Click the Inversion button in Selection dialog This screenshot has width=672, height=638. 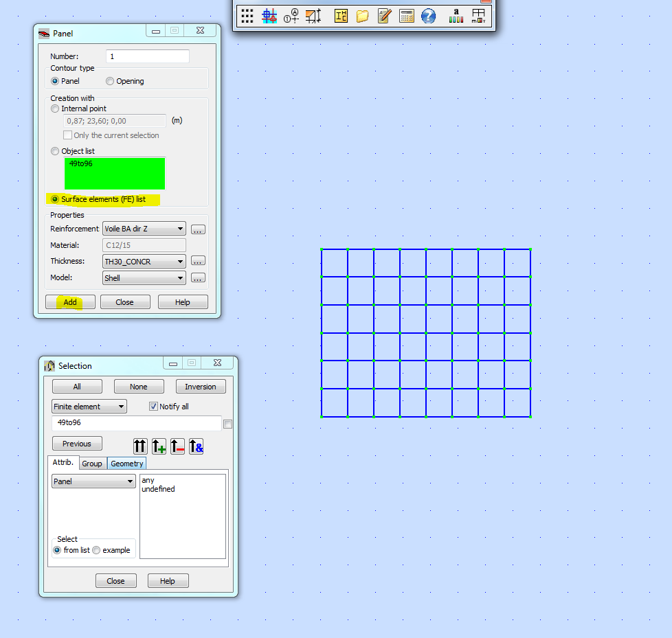coord(201,386)
